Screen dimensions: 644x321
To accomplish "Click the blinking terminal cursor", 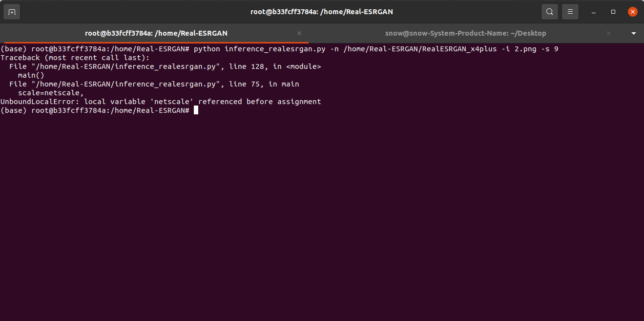I will point(196,110).
